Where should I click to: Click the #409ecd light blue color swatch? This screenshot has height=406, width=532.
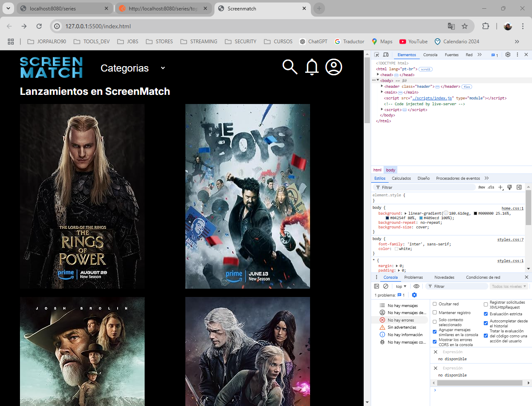[x=421, y=218]
